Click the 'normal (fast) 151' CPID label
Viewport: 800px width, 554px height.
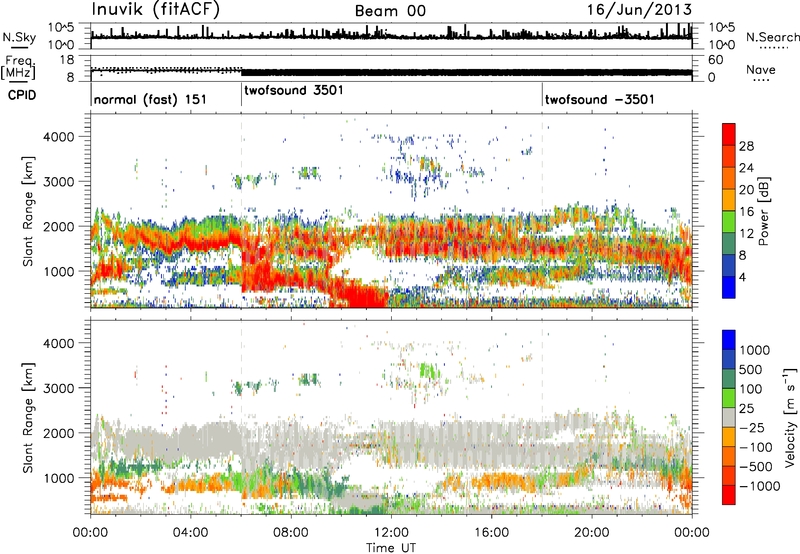point(151,99)
